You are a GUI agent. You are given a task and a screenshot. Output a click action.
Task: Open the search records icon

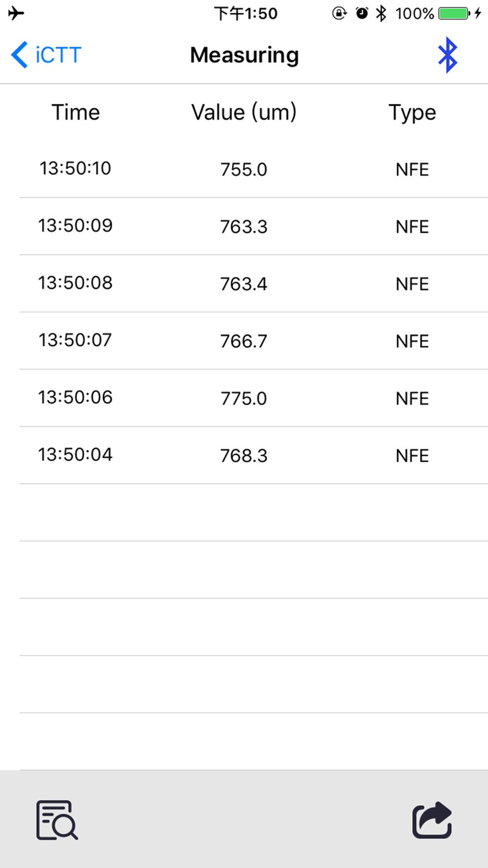click(57, 820)
